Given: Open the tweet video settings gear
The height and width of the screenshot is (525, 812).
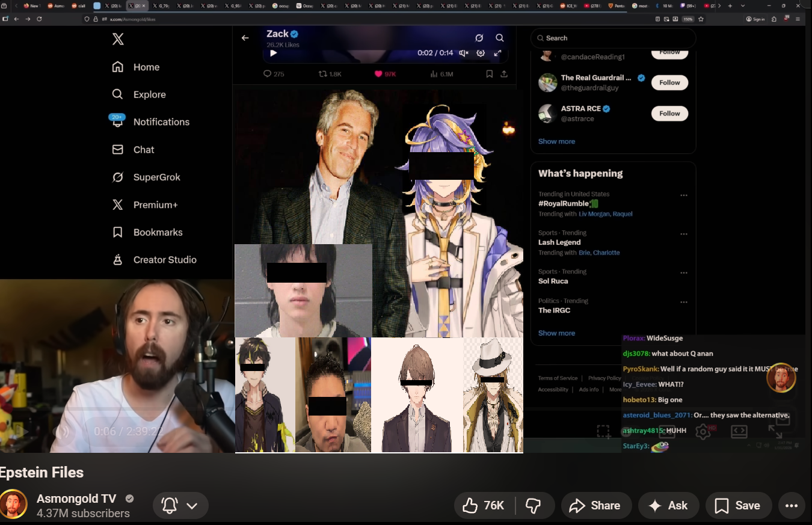Looking at the screenshot, I should point(481,53).
